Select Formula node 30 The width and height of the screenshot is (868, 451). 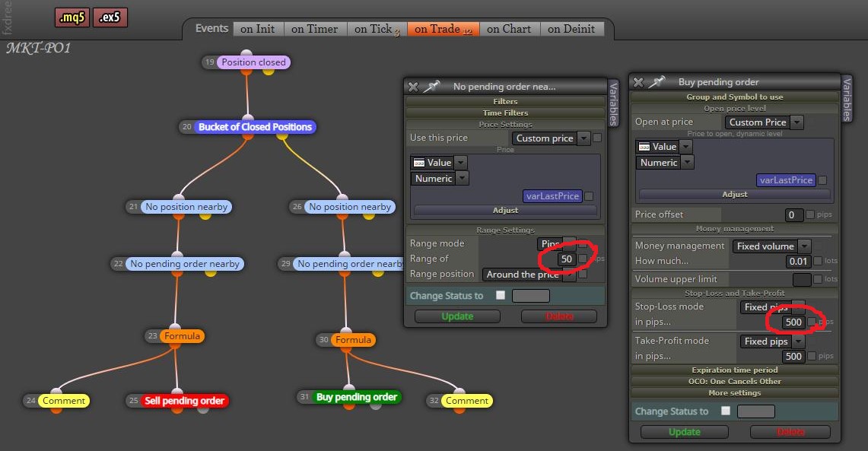[353, 340]
